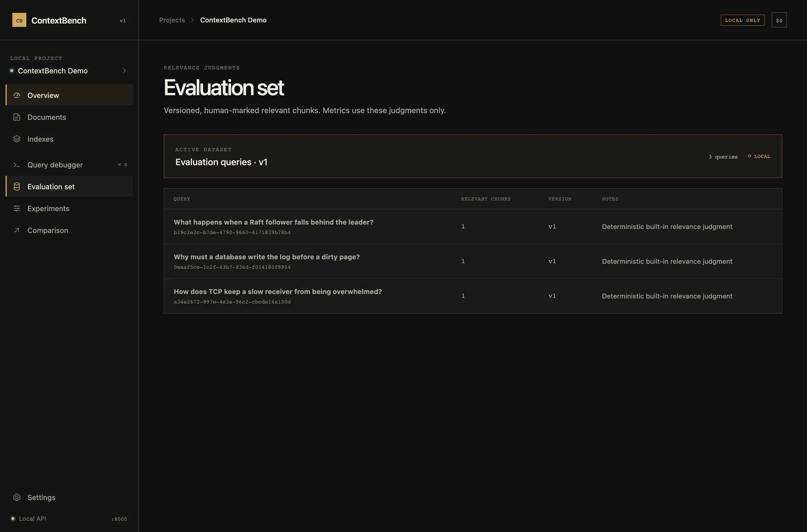Click the RELEVANT CHUNKS column header
Image resolution: width=807 pixels, height=532 pixels.
click(x=486, y=199)
